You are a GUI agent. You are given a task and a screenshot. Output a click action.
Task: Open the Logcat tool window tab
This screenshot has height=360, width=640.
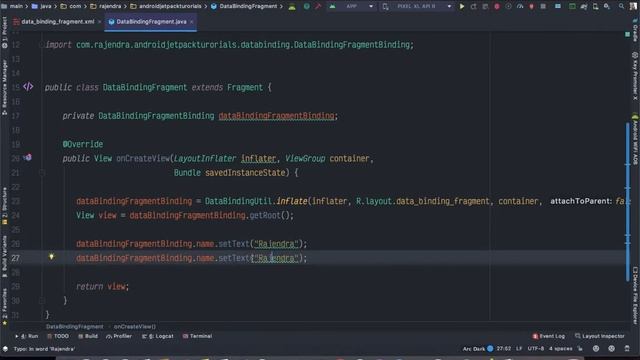point(158,336)
